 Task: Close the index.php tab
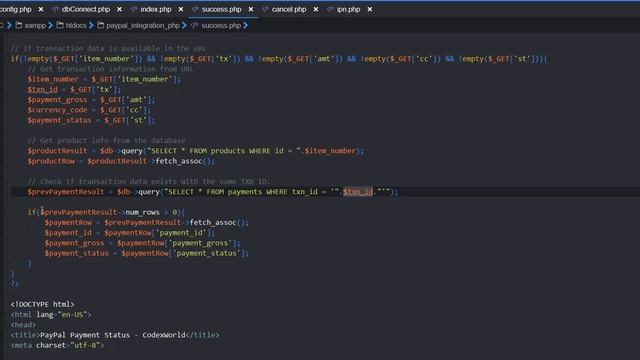pyautogui.click(x=181, y=9)
